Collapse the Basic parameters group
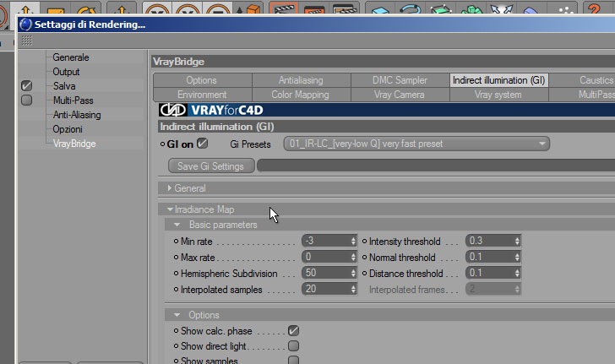The width and height of the screenshot is (615, 364). pyautogui.click(x=177, y=225)
